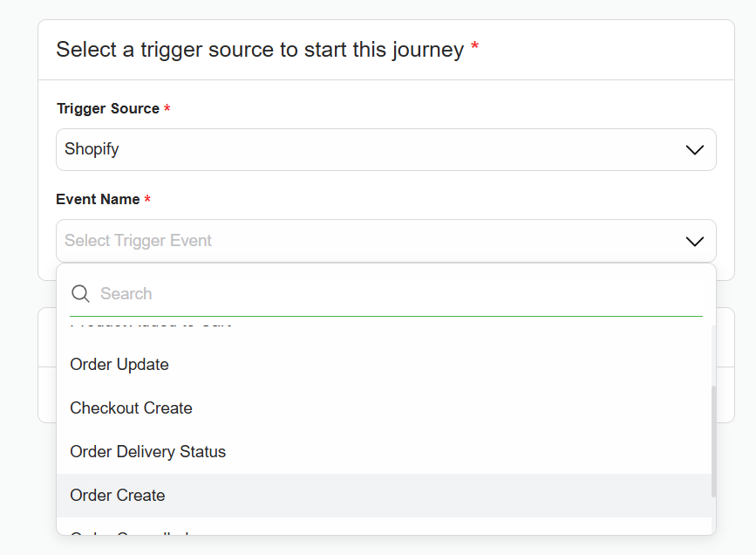This screenshot has height=555, width=756.
Task: Click the Trigger Source label
Action: (108, 109)
